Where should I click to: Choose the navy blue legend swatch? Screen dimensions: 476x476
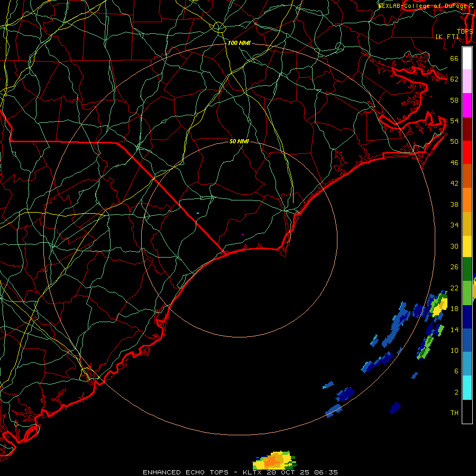467,317
